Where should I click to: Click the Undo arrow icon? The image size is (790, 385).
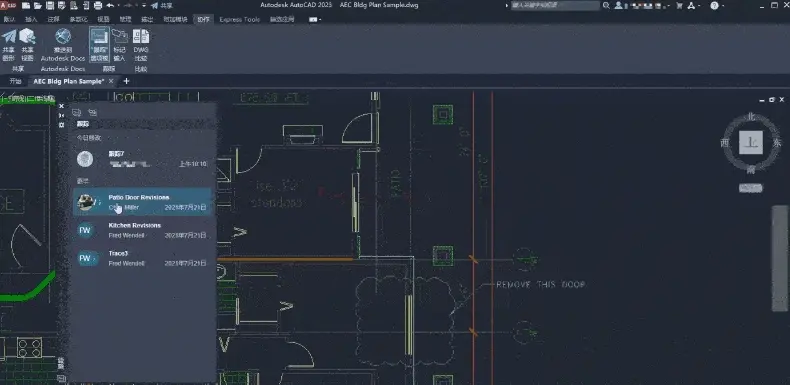(110, 6)
